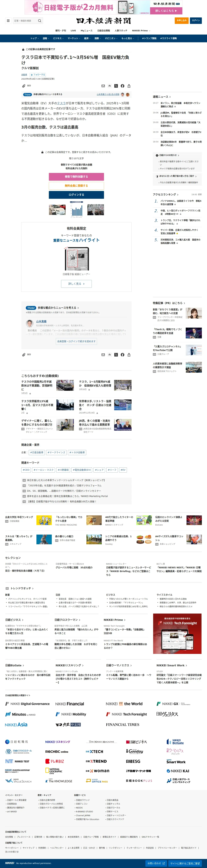Screen dimensions: 207x868
Task: Open the NIKKEI KAI logo
Action: 178,771
